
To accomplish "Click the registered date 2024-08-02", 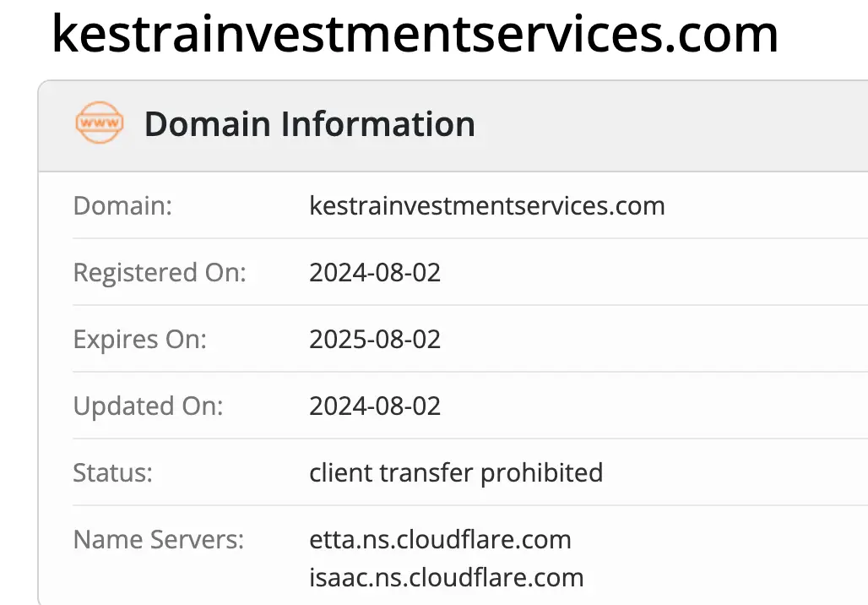I will pos(375,272).
